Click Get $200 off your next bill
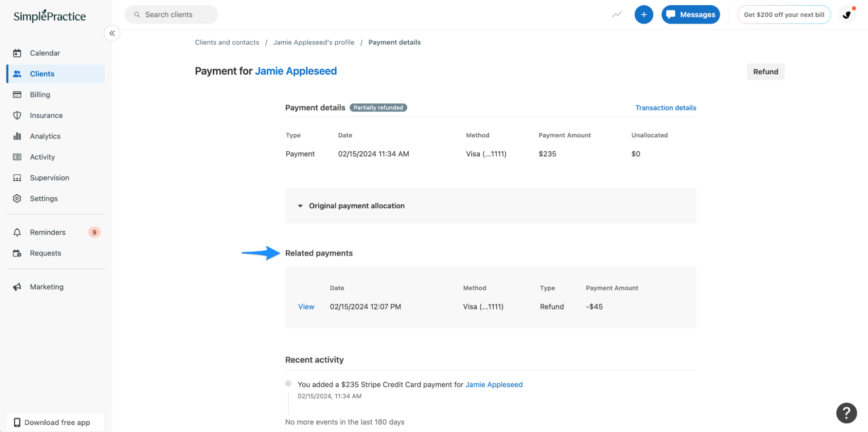The width and height of the screenshot is (868, 432). click(784, 15)
